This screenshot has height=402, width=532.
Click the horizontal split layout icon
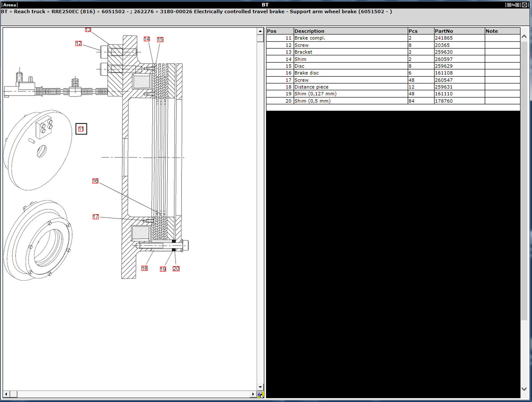pos(517,5)
